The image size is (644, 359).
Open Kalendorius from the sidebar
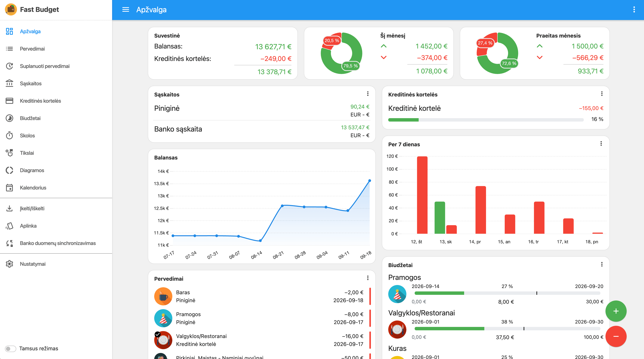click(x=56, y=187)
